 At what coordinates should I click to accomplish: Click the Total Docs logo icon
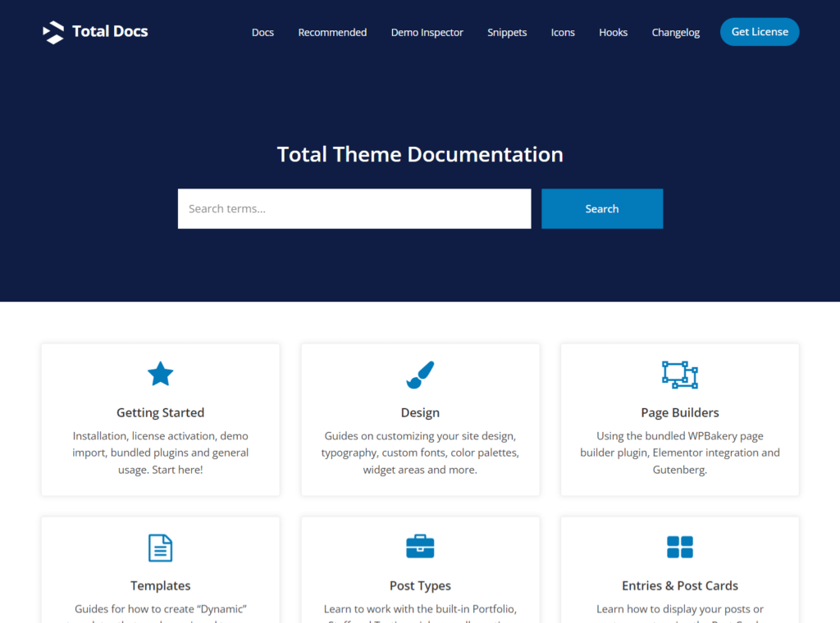[53, 32]
